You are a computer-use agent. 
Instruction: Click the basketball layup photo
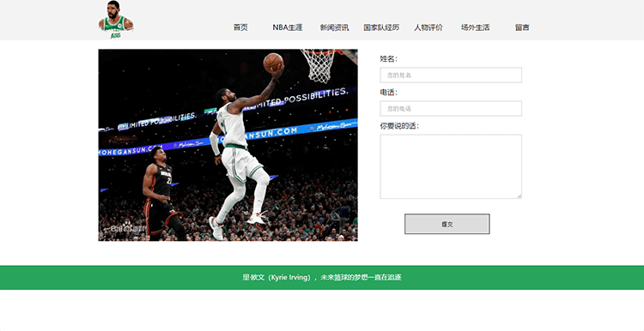(x=228, y=145)
